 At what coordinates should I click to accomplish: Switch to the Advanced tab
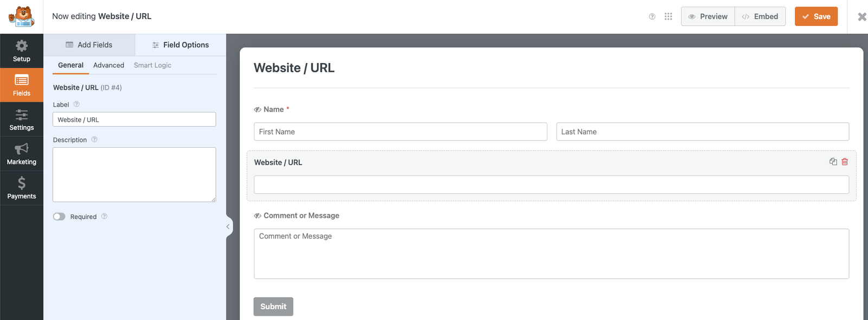[108, 65]
